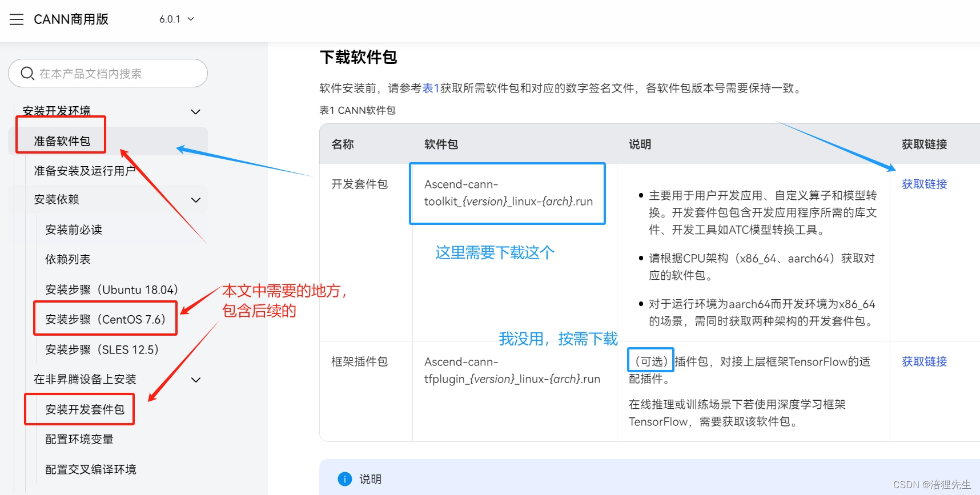Click the 说明 column header
The width and height of the screenshot is (980, 495).
tap(640, 144)
